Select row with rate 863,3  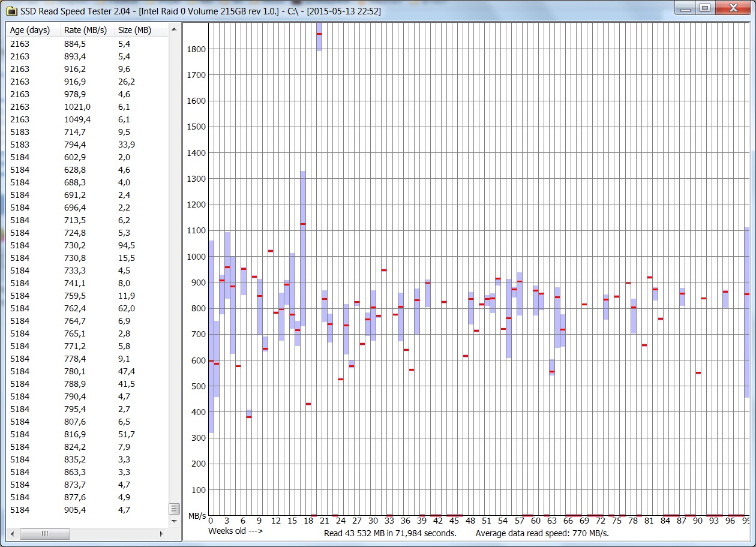pyautogui.click(x=86, y=472)
